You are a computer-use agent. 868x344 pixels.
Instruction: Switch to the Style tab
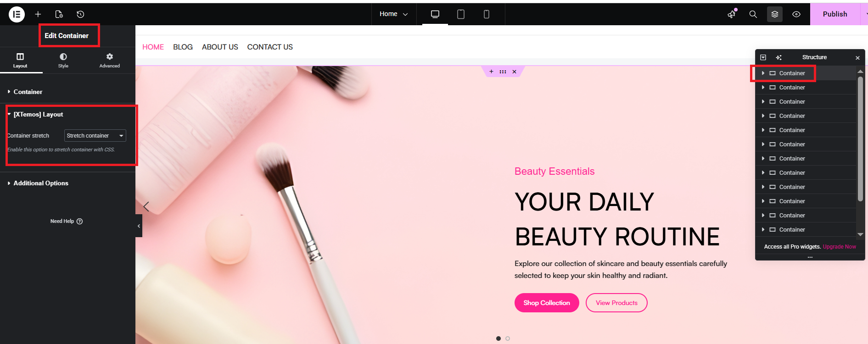(63, 60)
